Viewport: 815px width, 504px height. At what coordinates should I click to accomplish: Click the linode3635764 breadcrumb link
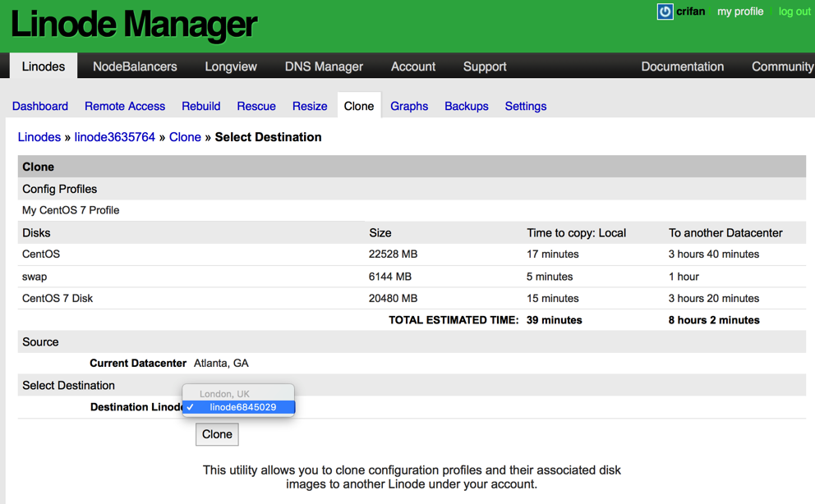tap(115, 137)
